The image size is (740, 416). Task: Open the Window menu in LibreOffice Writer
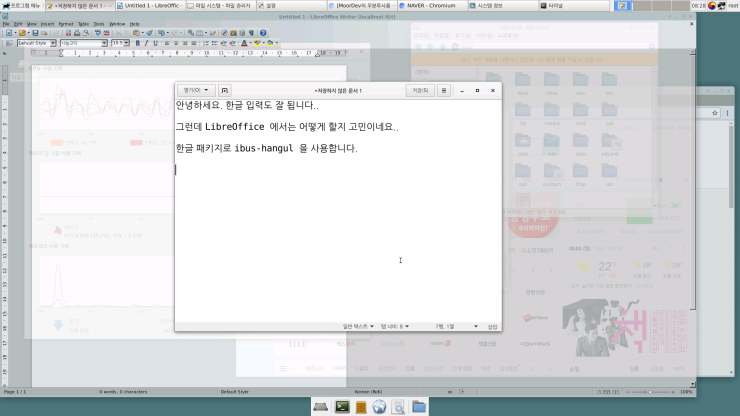pos(117,24)
